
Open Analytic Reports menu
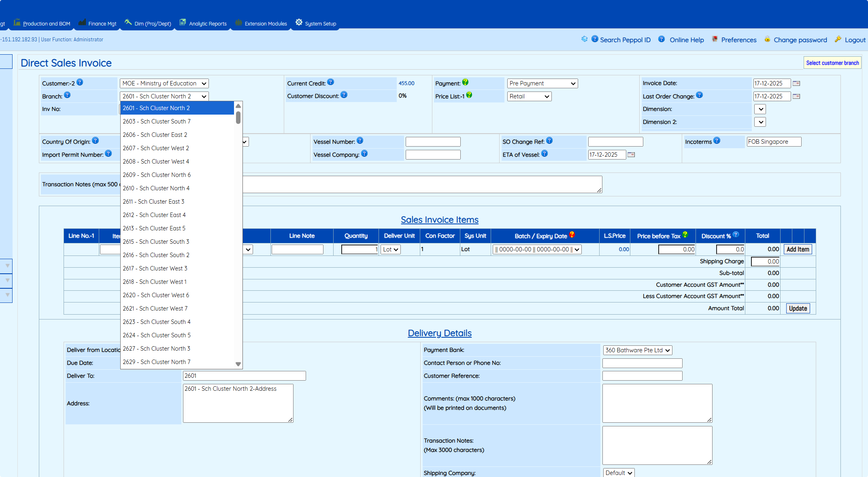tap(208, 23)
